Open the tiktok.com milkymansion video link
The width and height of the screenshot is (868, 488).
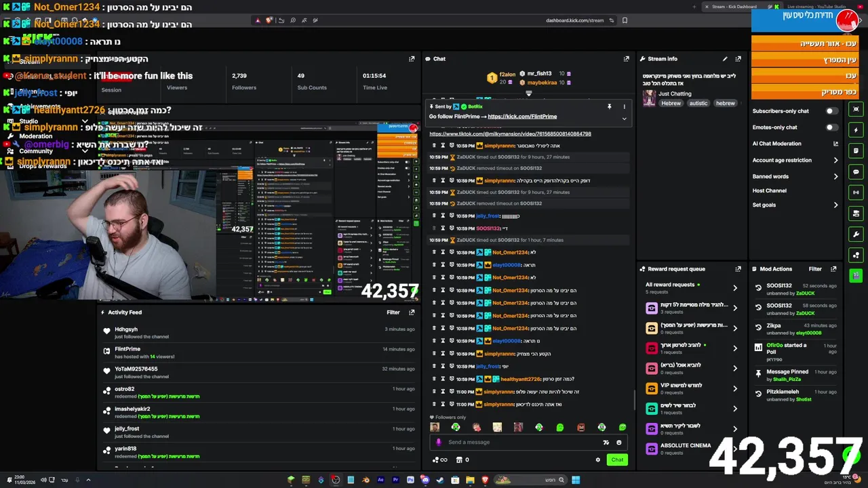[510, 134]
